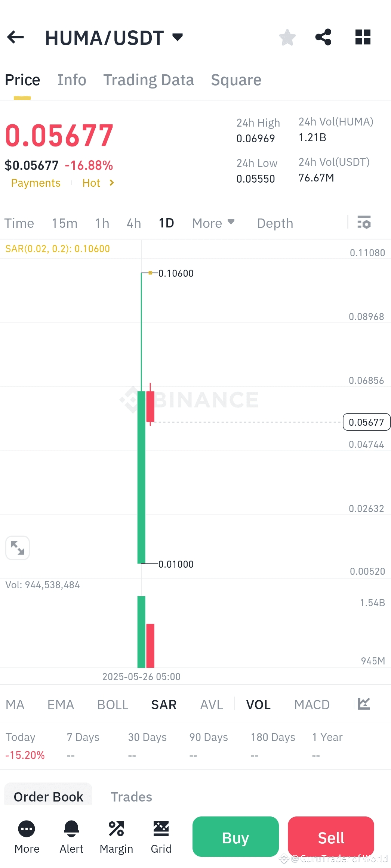Switch to the Trading Data tab
Viewport: 391px width, 868px height.
[x=149, y=80]
